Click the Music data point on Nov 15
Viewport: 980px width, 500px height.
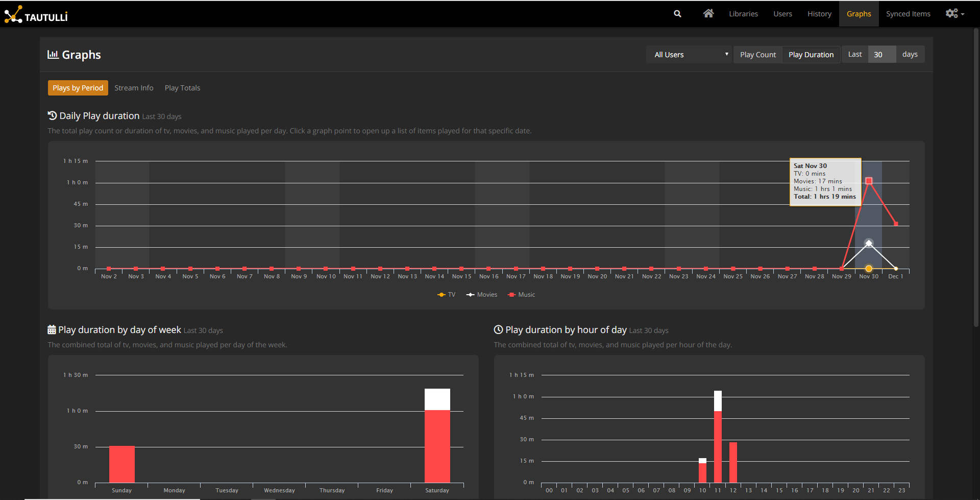pos(461,269)
